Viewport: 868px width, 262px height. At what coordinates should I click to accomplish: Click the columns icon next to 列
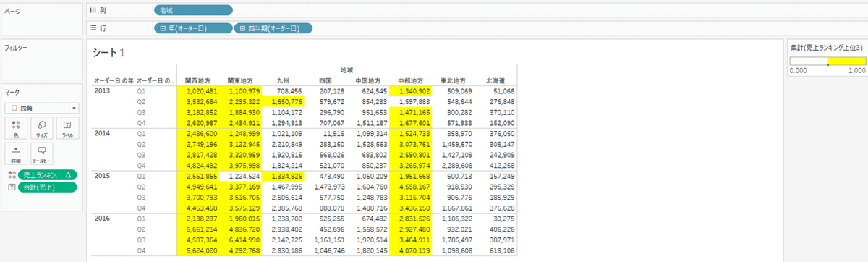click(92, 11)
